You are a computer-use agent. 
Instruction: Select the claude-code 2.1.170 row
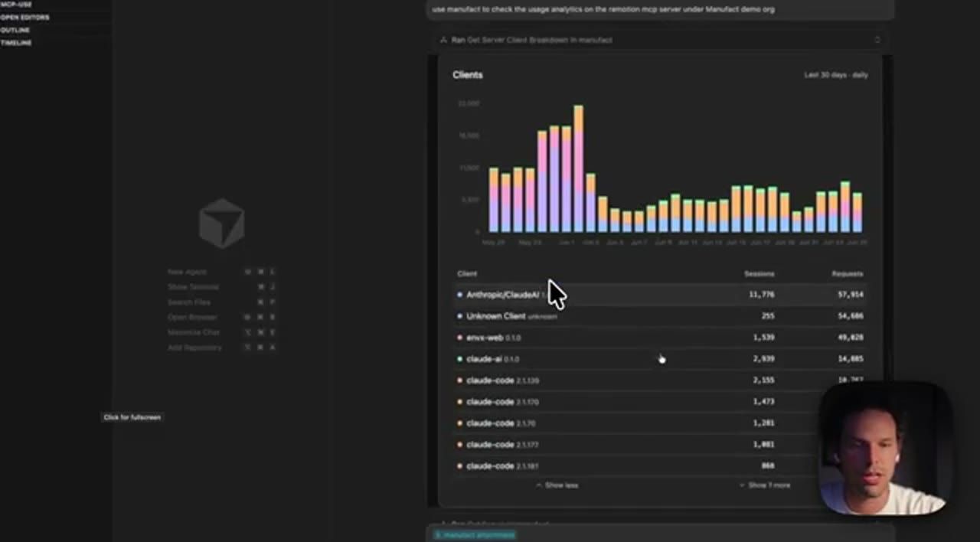[x=660, y=402]
